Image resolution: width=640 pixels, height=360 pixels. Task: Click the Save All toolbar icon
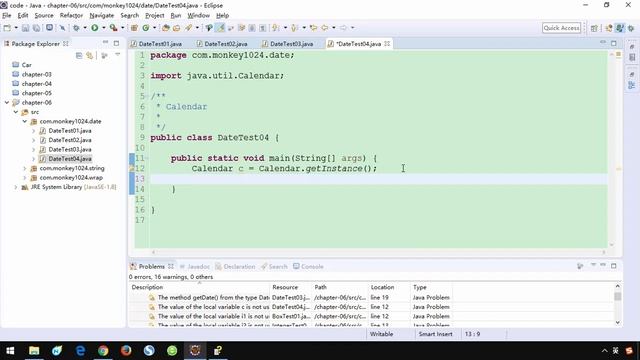[x=36, y=28]
